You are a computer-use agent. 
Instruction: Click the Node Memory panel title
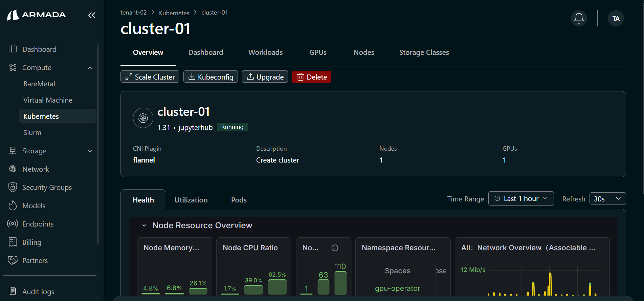point(171,248)
